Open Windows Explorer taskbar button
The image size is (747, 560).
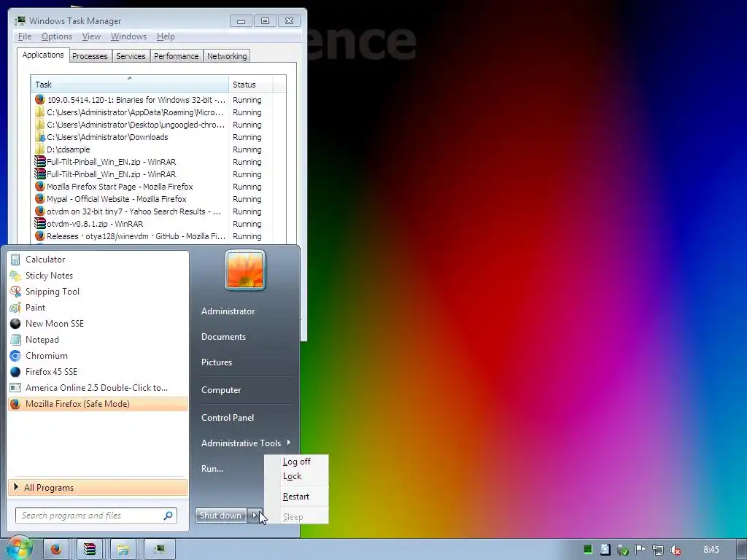tap(123, 549)
